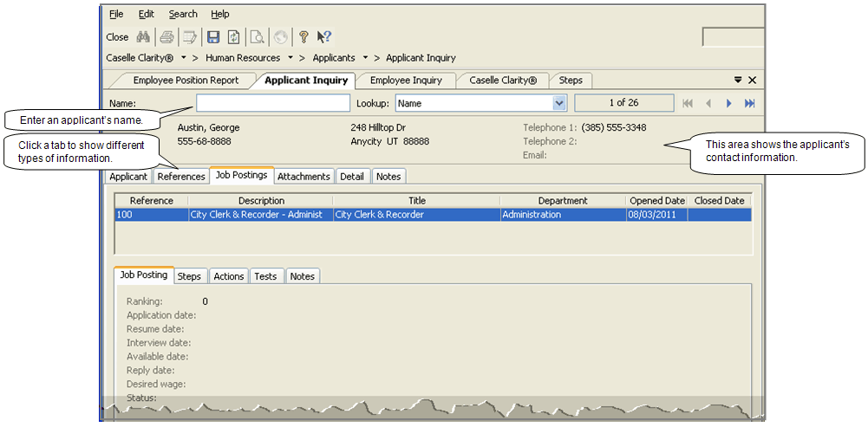The width and height of the screenshot is (868, 427).
Task: Click the Name input field
Action: 272,103
